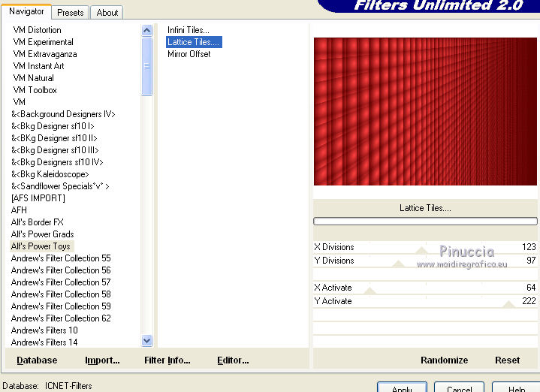Viewport: 540px width, 392px height.
Task: Click the scroll down arrow of category list
Action: (x=146, y=341)
